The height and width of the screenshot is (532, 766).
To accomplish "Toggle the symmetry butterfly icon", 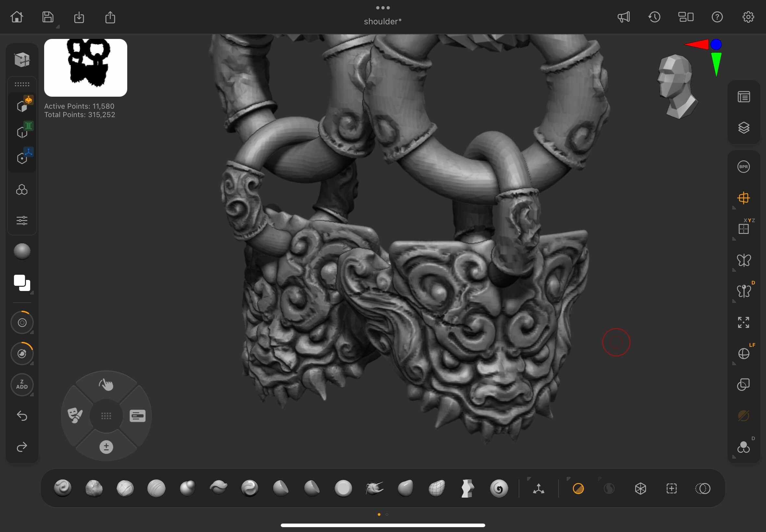I will coord(744,260).
